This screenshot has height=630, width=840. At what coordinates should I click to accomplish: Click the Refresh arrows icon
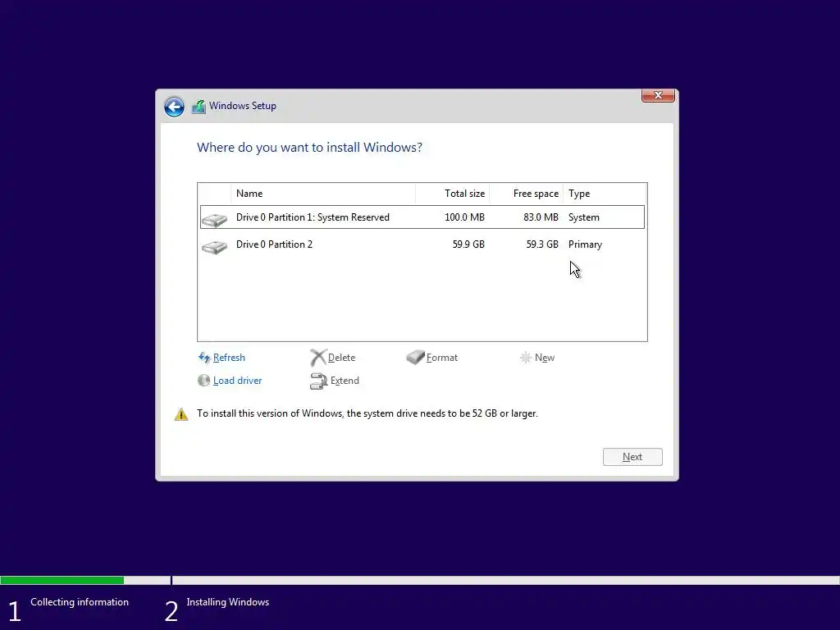click(x=204, y=358)
